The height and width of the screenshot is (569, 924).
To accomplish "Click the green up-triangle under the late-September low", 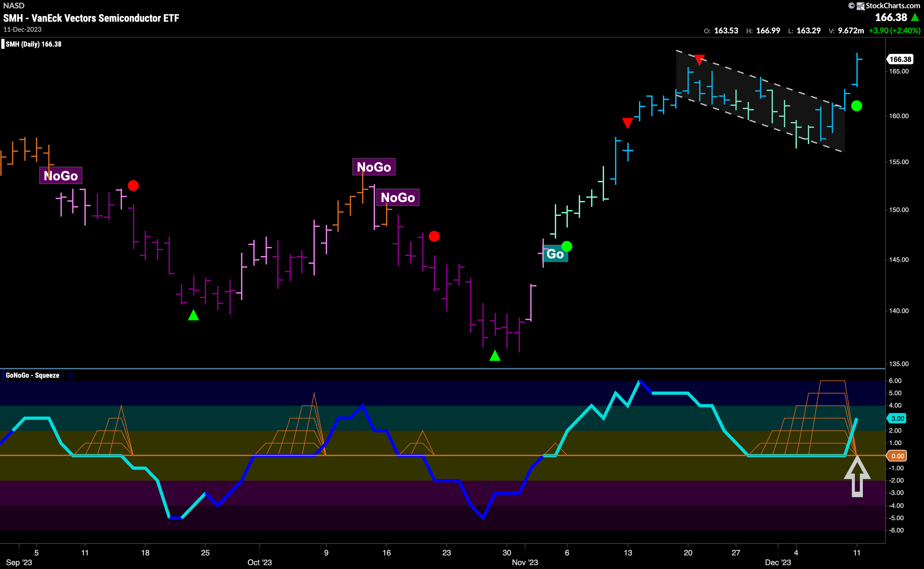I will (x=193, y=315).
